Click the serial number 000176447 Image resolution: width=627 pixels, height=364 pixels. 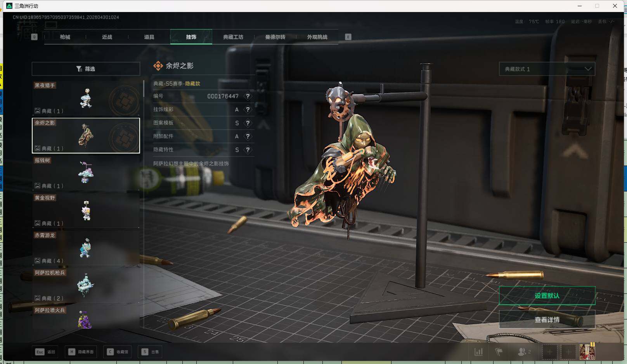[x=223, y=96]
